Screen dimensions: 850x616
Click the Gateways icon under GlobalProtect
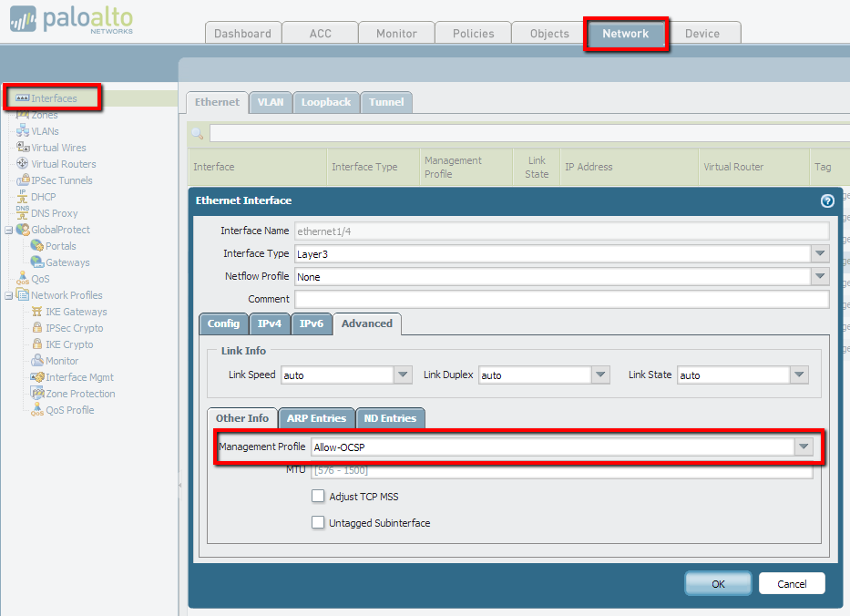pos(36,262)
